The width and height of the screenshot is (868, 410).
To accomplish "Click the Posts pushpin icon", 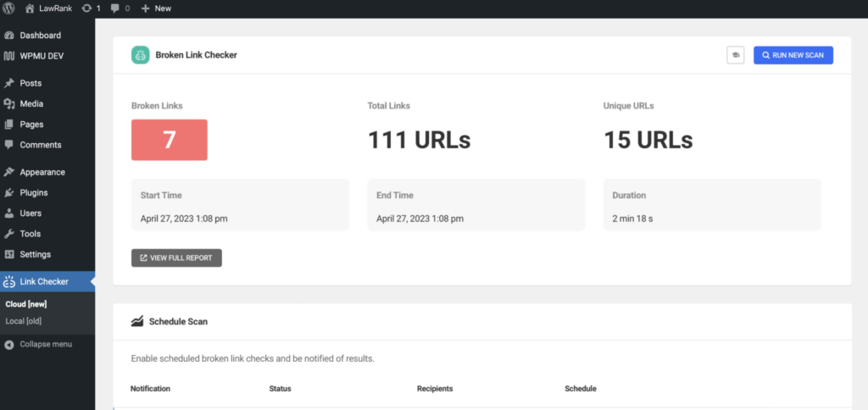I will 8,83.
